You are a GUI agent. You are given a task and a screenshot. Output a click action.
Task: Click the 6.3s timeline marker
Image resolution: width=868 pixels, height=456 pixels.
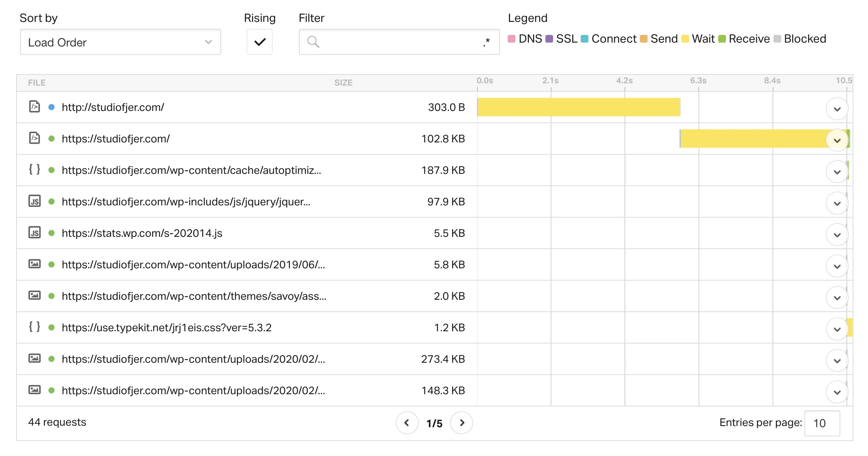698,81
